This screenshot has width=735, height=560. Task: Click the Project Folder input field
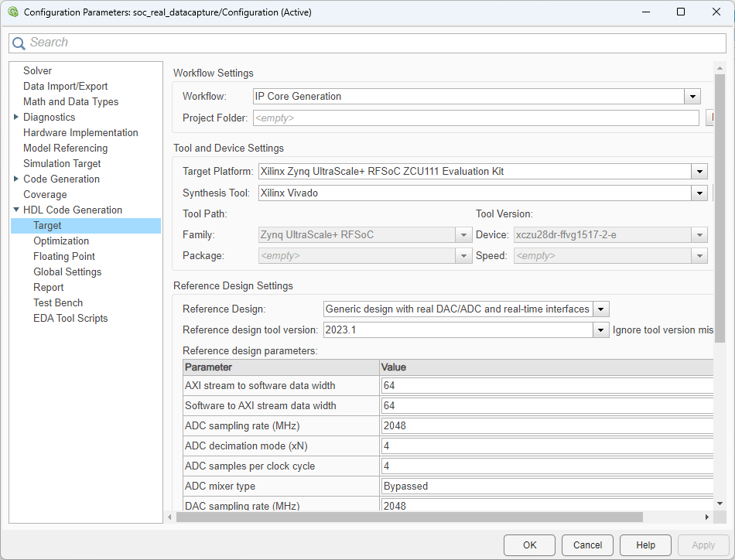(x=475, y=118)
